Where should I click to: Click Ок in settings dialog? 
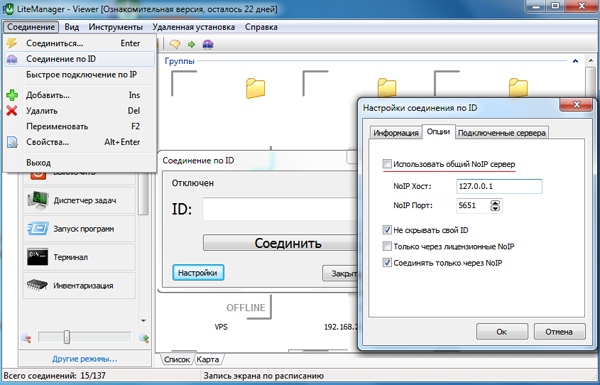pyautogui.click(x=502, y=332)
